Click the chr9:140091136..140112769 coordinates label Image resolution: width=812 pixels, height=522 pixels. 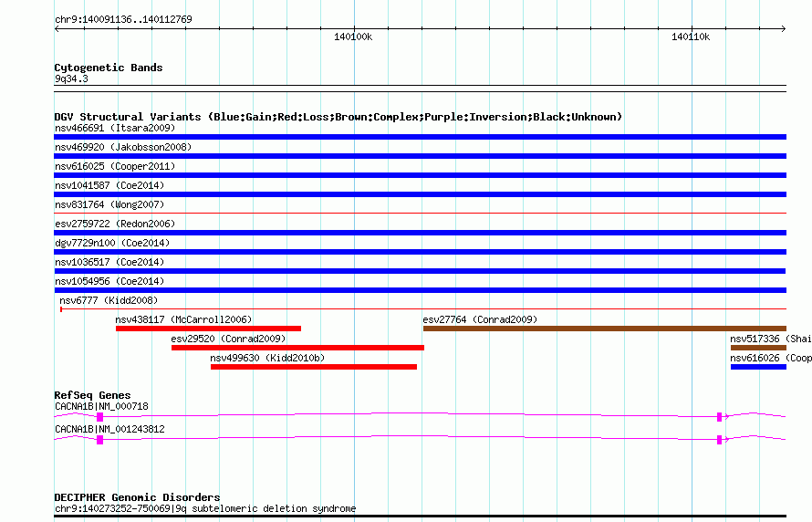click(x=123, y=19)
